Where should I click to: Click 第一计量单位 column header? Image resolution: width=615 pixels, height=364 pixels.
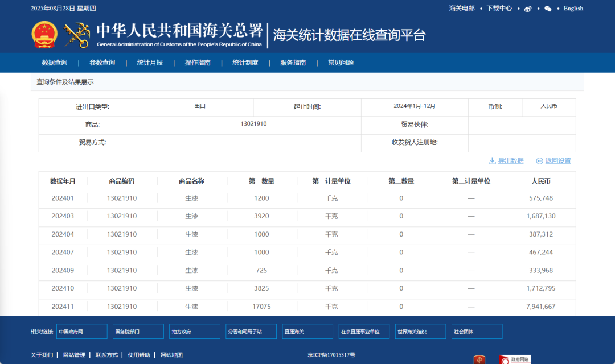coord(331,181)
